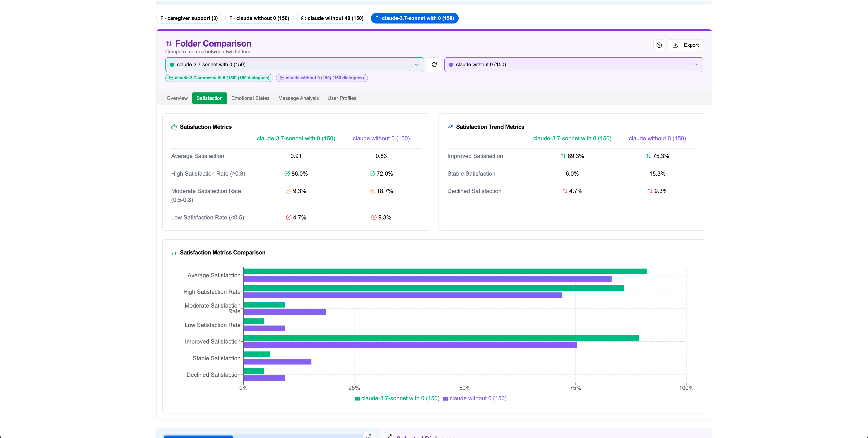This screenshot has width=868, height=438.
Task: Go to the Message Analysis tab
Action: pos(299,98)
